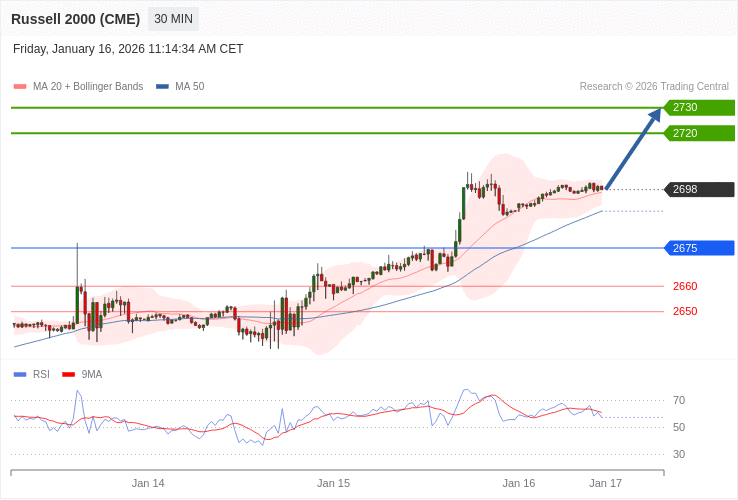This screenshot has height=500, width=738.
Task: Click the blue upward forecast arrow
Action: (633, 149)
